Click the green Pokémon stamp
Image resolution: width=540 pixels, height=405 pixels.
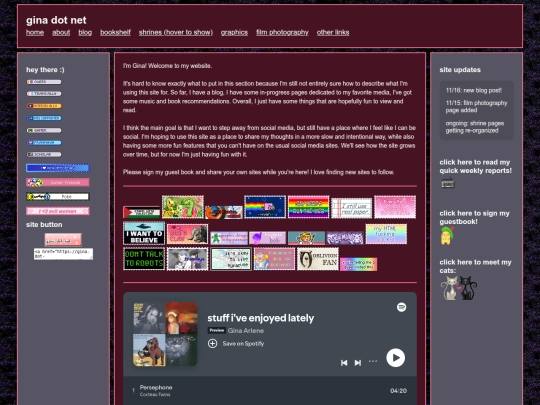pyautogui.click(x=183, y=207)
